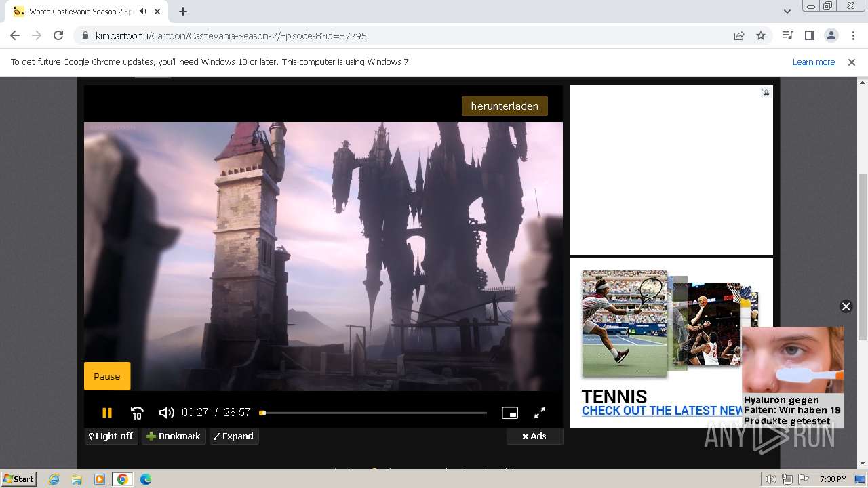Share this page from the address bar
This screenshot has height=488, width=868.
739,36
